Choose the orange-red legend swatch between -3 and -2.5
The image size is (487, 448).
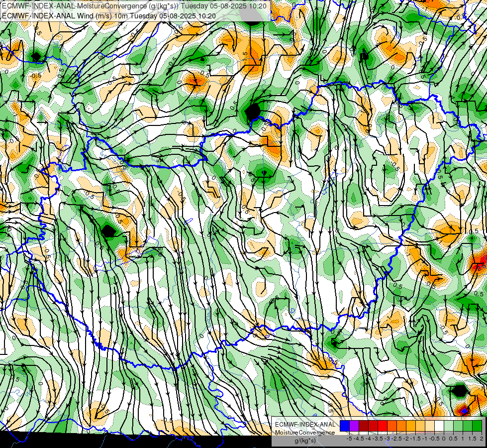tap(392, 426)
